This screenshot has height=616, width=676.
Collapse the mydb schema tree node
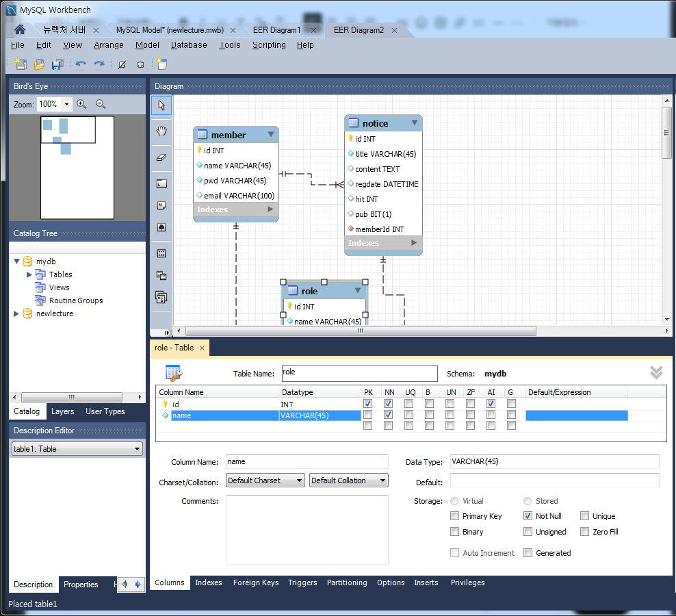17,261
